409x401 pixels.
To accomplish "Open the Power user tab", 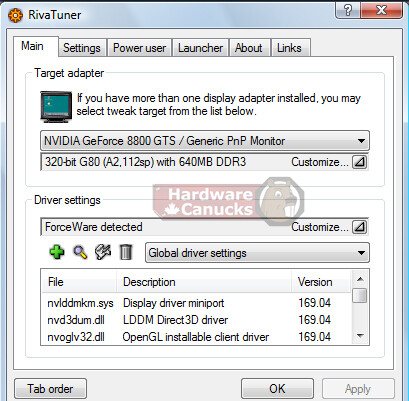I will tap(139, 48).
